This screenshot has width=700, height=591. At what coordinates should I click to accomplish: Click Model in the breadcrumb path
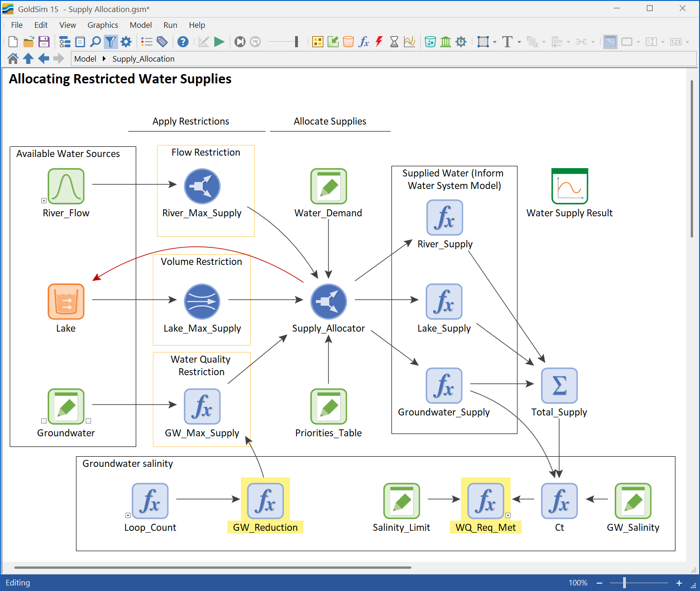[85, 59]
